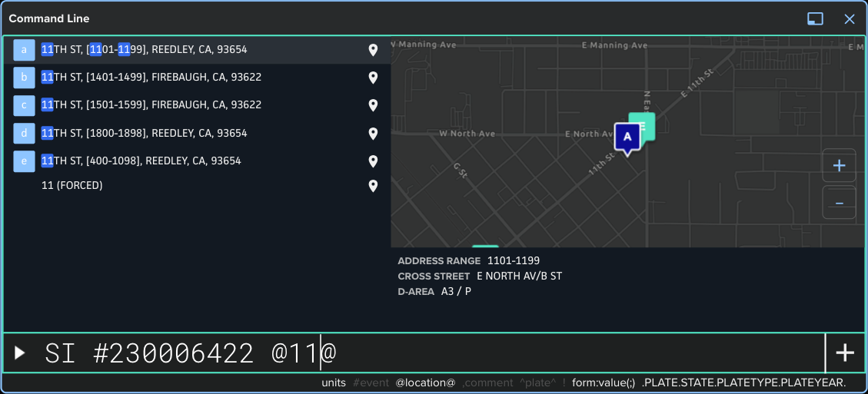Select option d, 11TH ST 1800-1898 Reedley
This screenshot has width=868, height=394.
144,133
